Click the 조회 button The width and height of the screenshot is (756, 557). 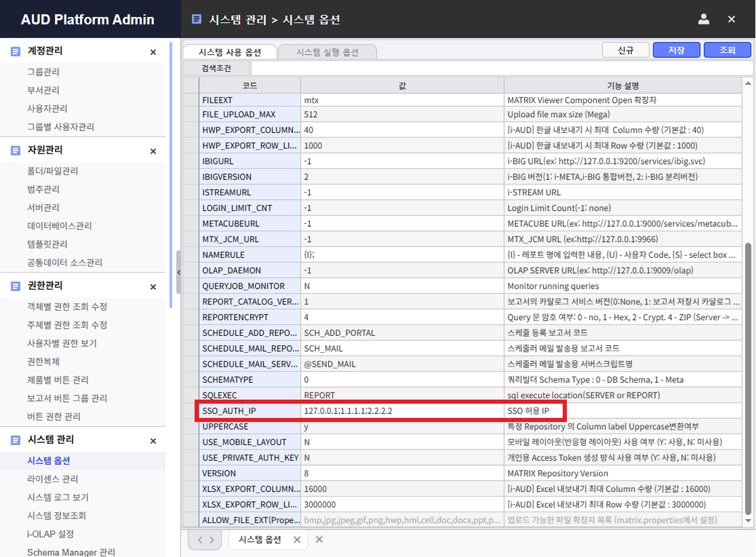[x=727, y=50]
